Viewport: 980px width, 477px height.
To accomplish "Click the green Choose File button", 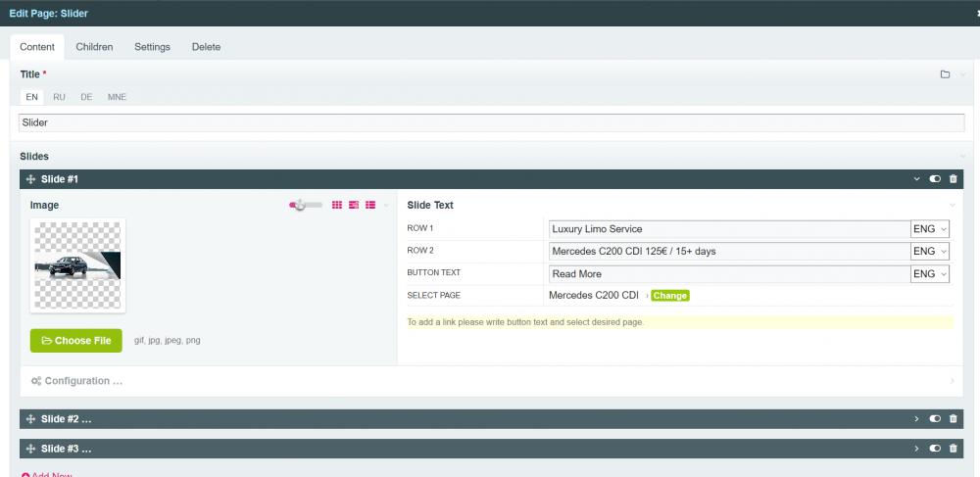I will point(76,340).
